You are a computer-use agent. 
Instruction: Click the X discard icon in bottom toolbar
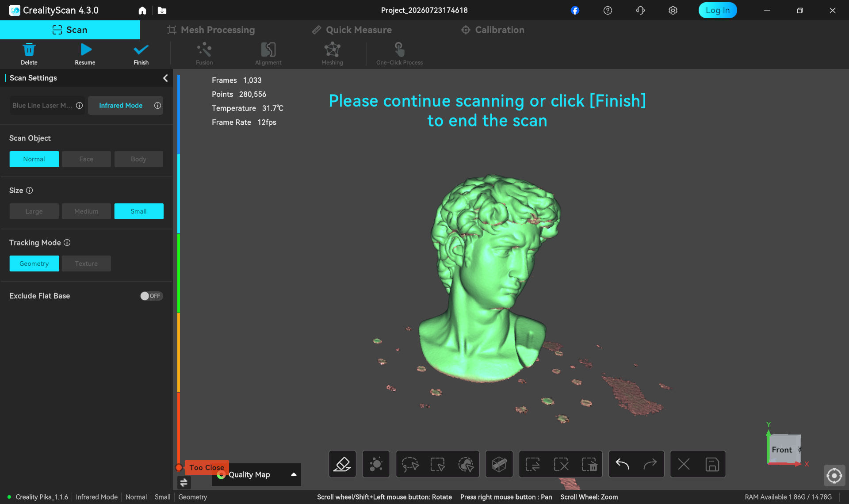click(684, 464)
